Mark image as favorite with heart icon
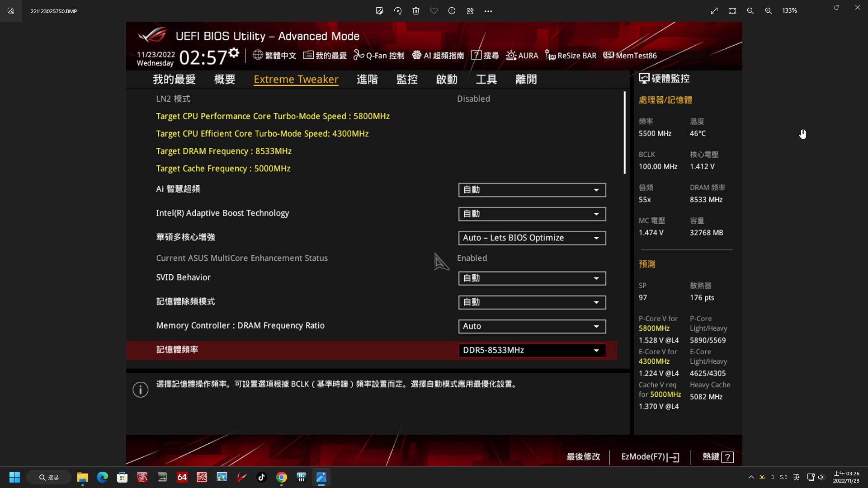 (434, 11)
